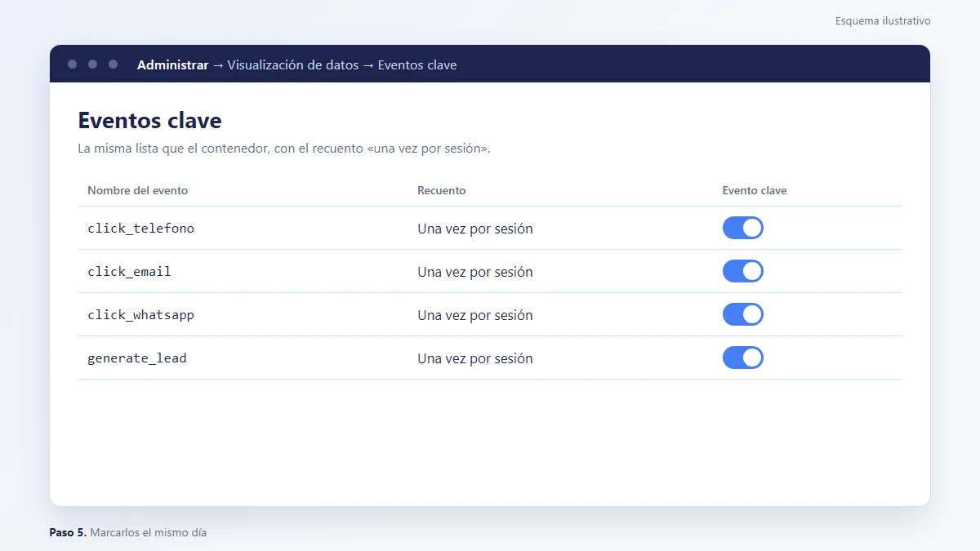Click the Nombre del evento column header

click(x=137, y=190)
